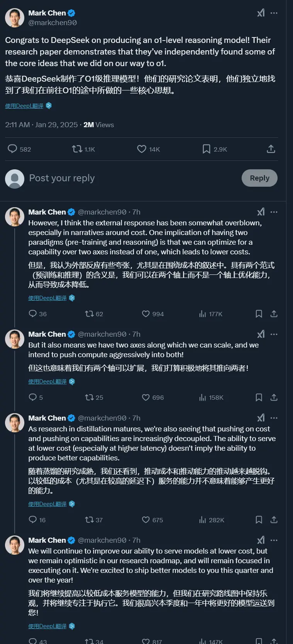The width and height of the screenshot is (293, 644).
Task: Open the more options menu on the main tweet
Action: point(274,12)
